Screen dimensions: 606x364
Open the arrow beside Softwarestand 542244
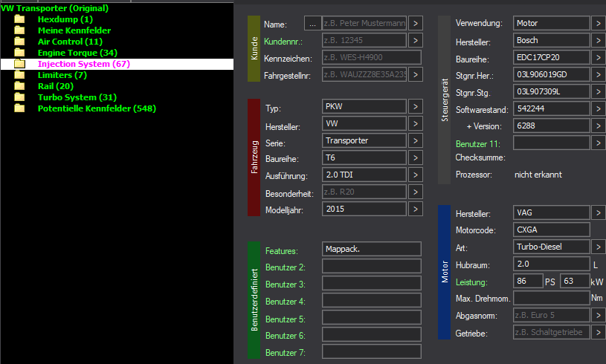(599, 108)
